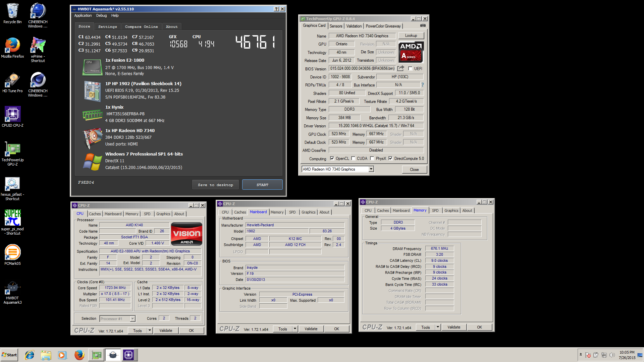The image size is (644, 362).
Task: Toggle the DirectCompute 5.0 checkbox
Action: 390,159
